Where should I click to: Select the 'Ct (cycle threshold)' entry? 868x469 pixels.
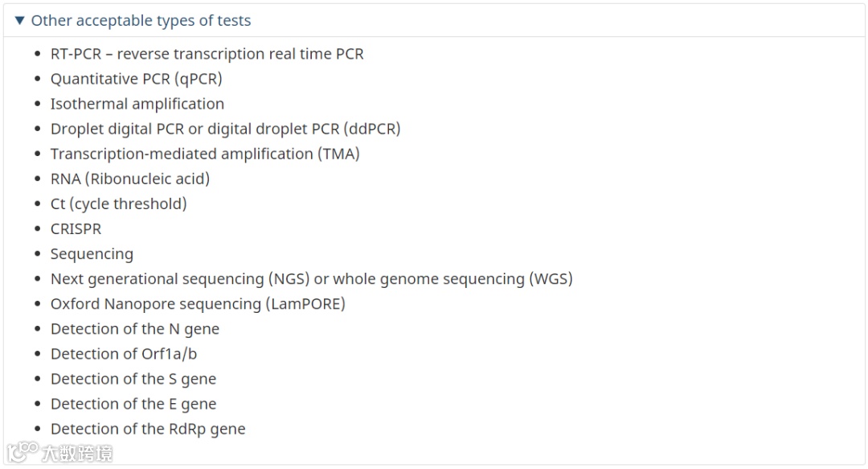click(118, 204)
